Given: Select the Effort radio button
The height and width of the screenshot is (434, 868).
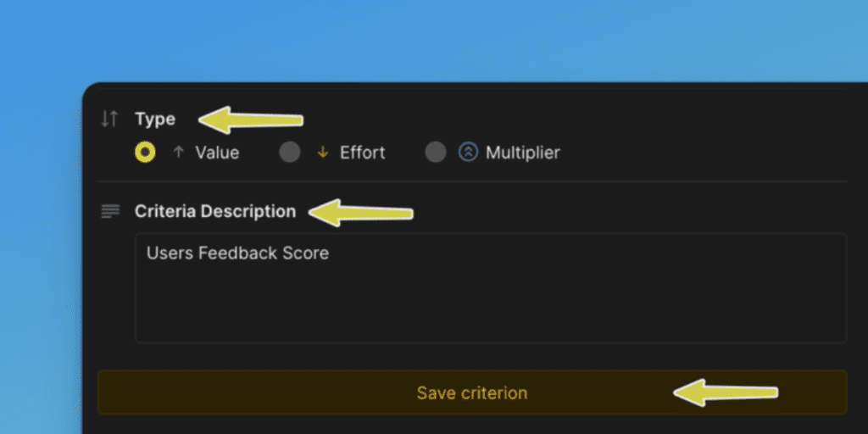Looking at the screenshot, I should [290, 153].
